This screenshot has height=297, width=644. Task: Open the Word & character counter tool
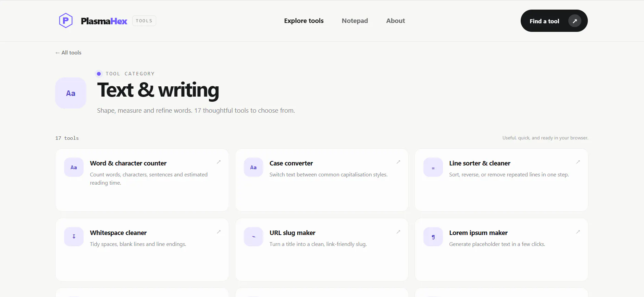(142, 180)
